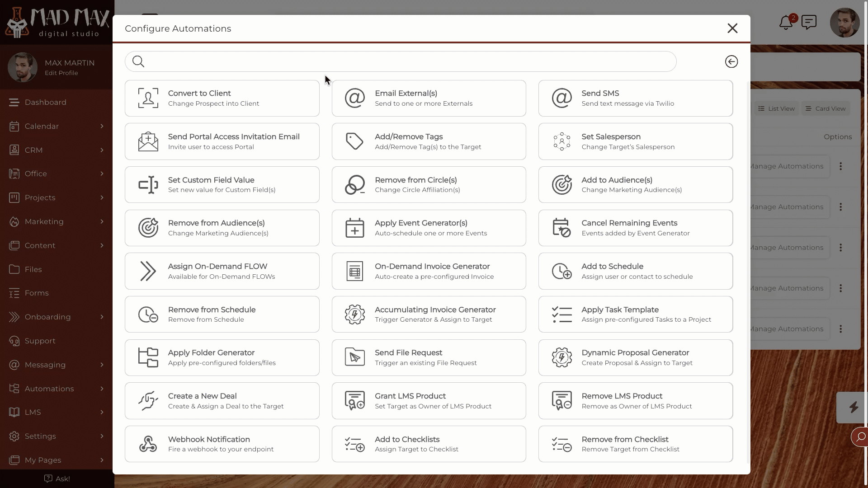This screenshot has width=868, height=488.
Task: Click the Accumulating Invoice Generator icon
Action: point(355,314)
